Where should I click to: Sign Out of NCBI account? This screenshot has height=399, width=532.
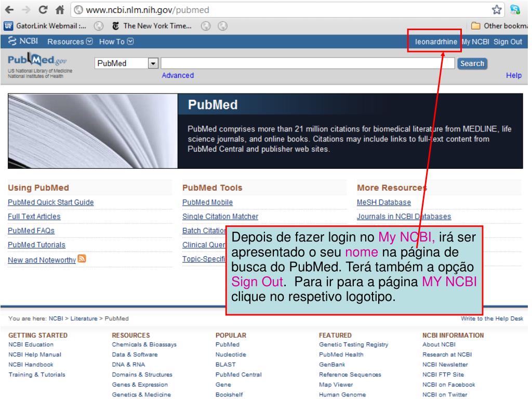tap(508, 42)
